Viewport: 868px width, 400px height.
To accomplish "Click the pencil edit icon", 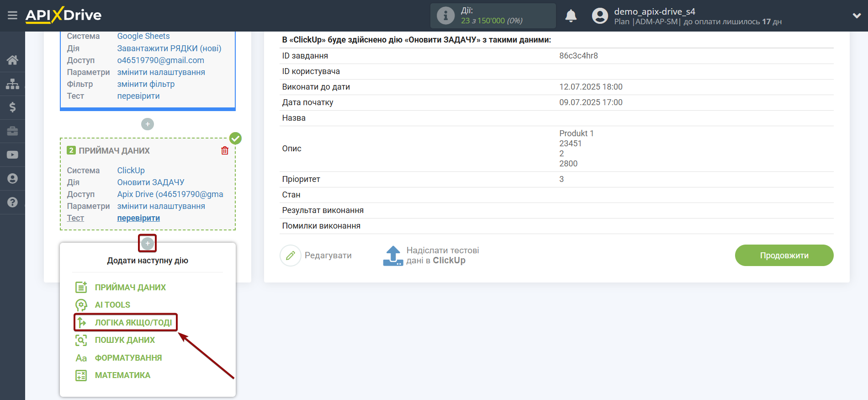I will tap(291, 256).
